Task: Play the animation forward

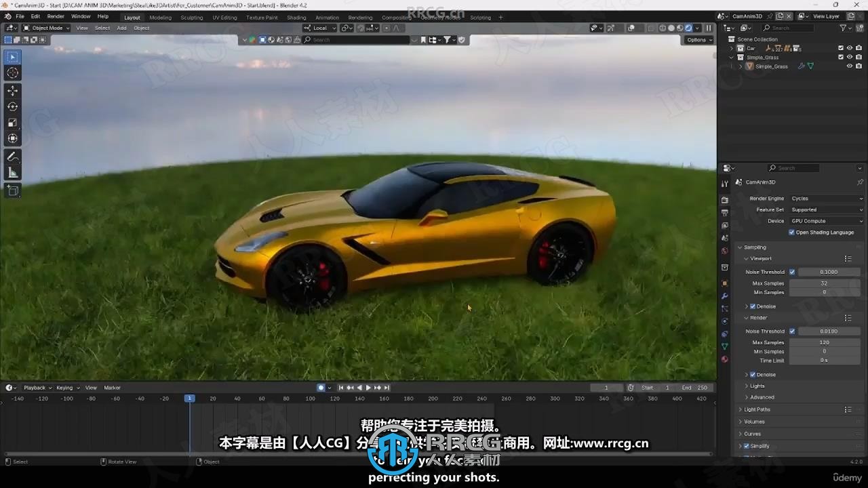Action: pos(368,388)
